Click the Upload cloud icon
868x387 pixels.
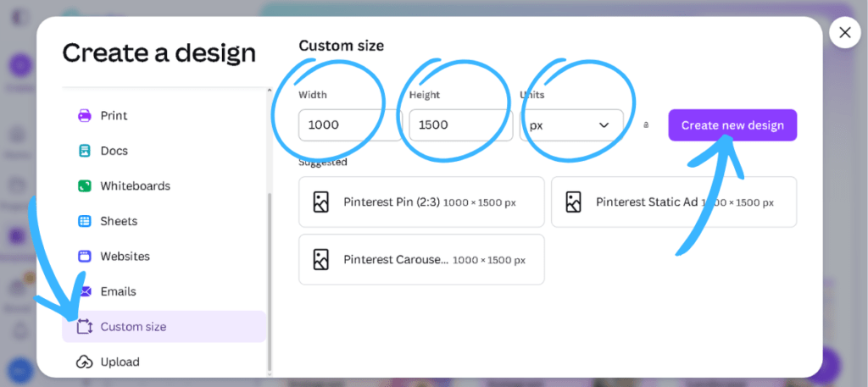(x=84, y=362)
